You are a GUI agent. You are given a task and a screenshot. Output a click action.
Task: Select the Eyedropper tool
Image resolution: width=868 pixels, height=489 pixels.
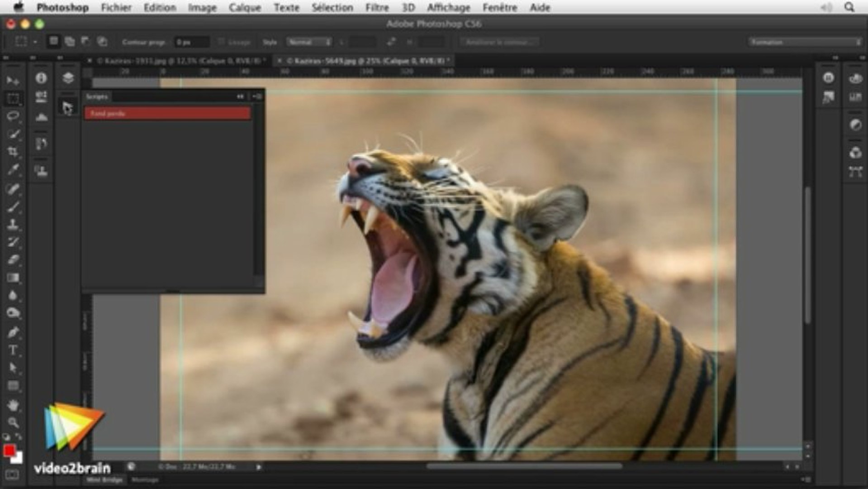tap(13, 170)
